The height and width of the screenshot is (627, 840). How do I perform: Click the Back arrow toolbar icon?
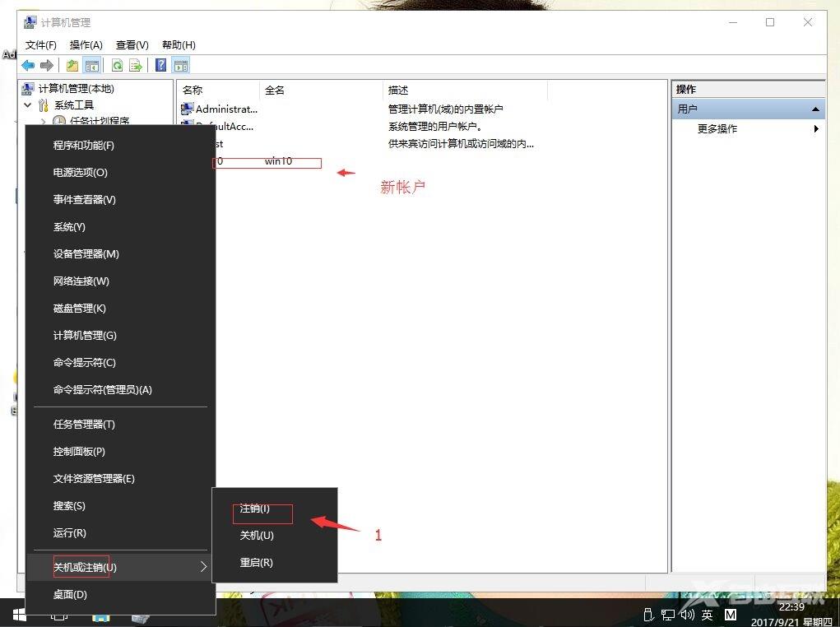(x=28, y=66)
